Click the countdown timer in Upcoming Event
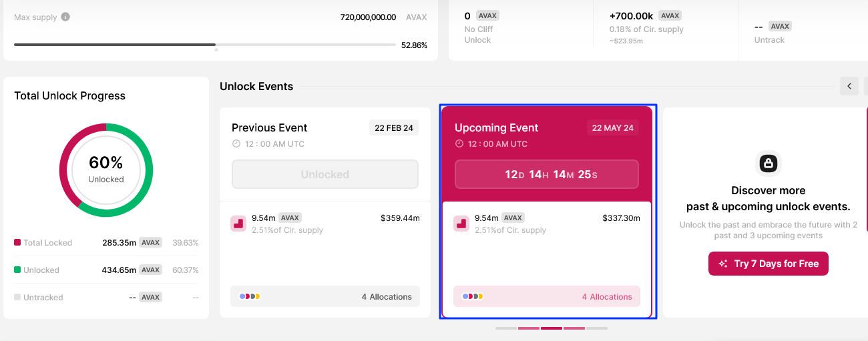The width and height of the screenshot is (868, 341). point(547,174)
